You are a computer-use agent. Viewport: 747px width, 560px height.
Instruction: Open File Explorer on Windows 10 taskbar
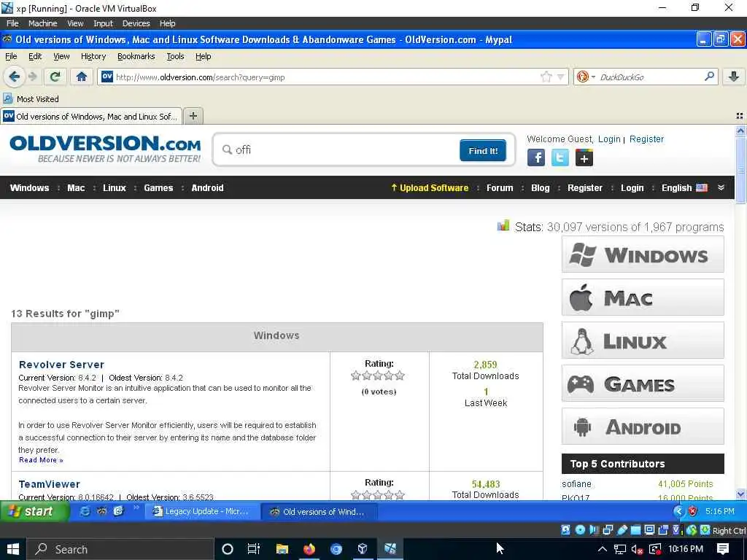click(282, 549)
